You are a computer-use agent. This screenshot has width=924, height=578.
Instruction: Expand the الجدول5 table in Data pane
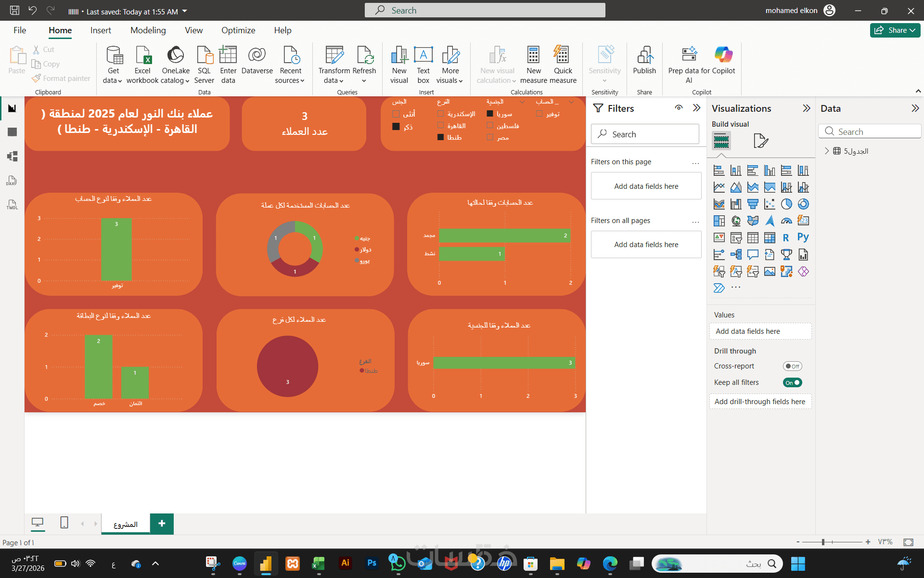click(827, 151)
